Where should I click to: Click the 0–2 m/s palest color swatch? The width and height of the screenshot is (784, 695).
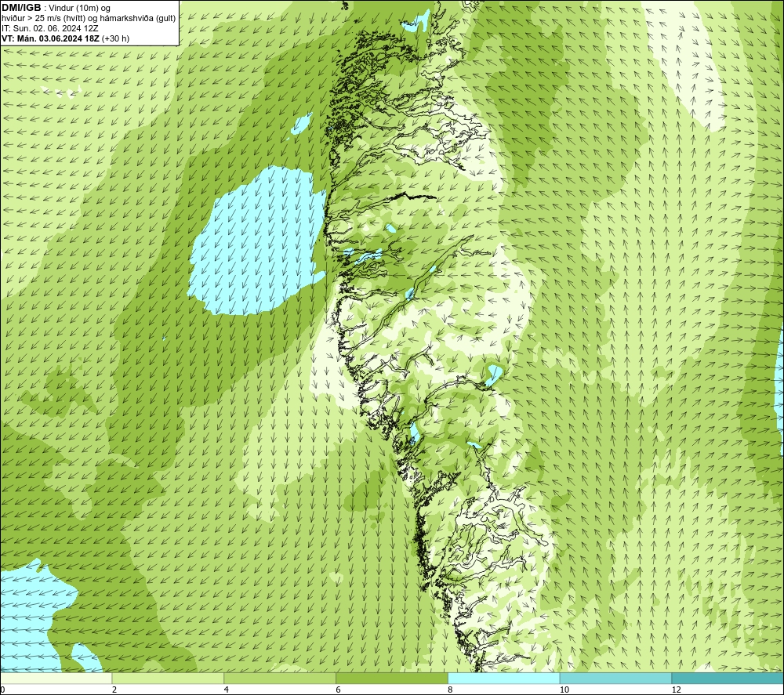click(56, 679)
